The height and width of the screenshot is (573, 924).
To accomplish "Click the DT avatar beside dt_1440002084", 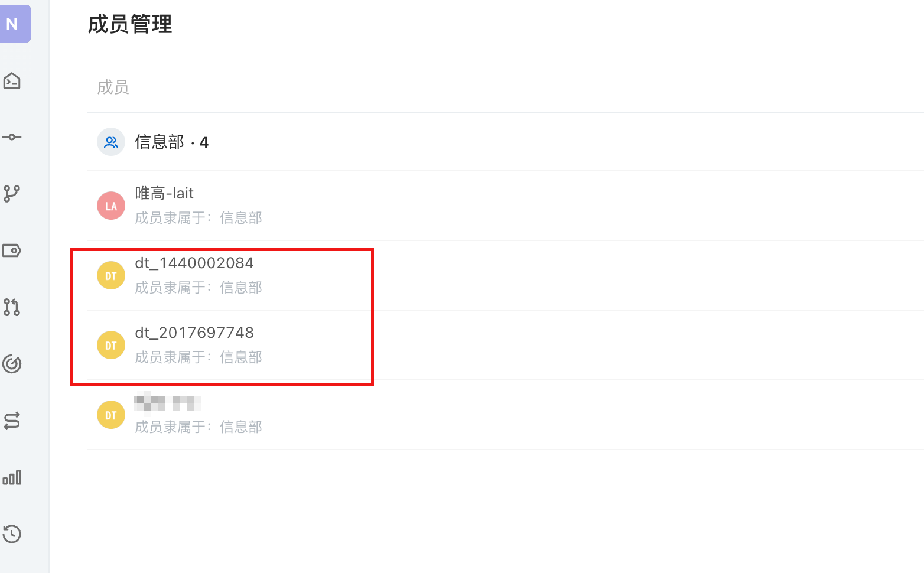I will 111,275.
